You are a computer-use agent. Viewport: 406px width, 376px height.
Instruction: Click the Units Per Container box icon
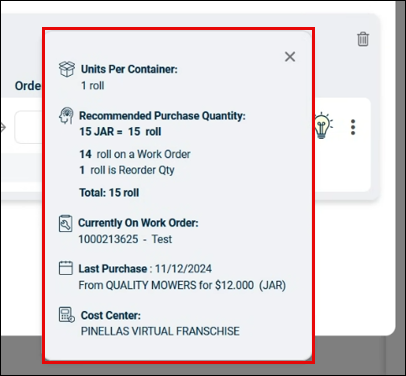[67, 69]
